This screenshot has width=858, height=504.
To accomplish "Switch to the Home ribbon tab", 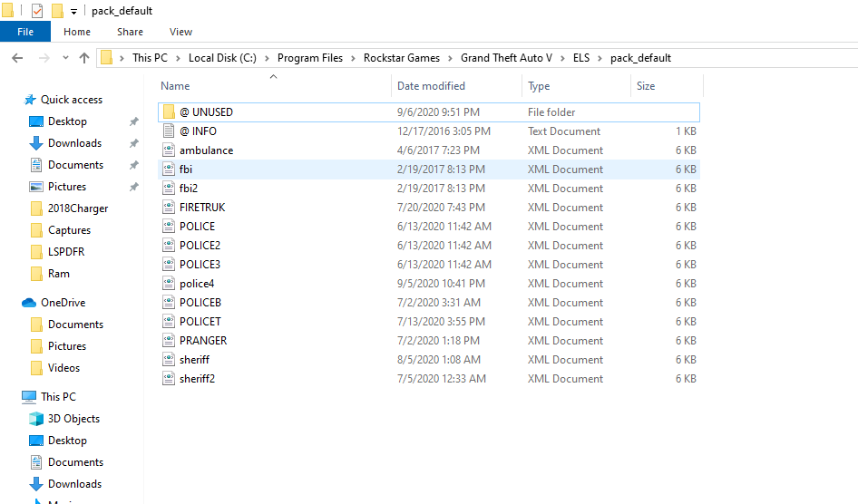I will pyautogui.click(x=77, y=32).
